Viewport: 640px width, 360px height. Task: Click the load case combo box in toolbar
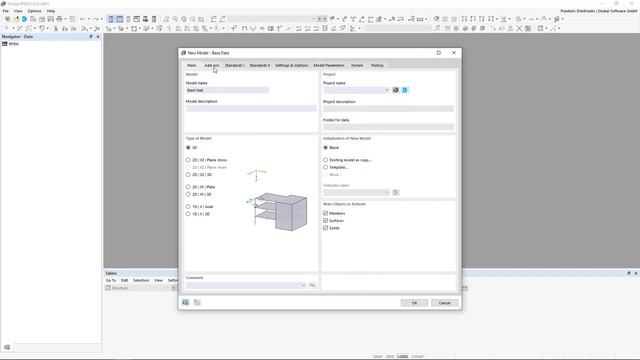[x=271, y=19]
